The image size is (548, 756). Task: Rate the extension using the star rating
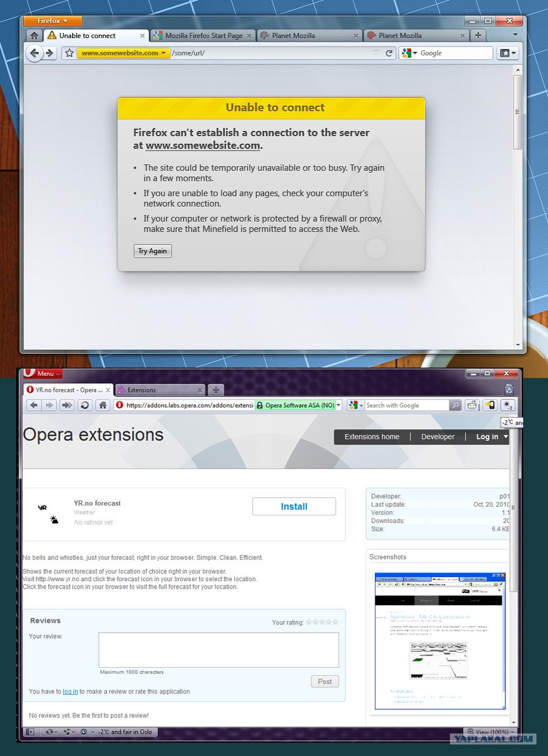pyautogui.click(x=322, y=622)
